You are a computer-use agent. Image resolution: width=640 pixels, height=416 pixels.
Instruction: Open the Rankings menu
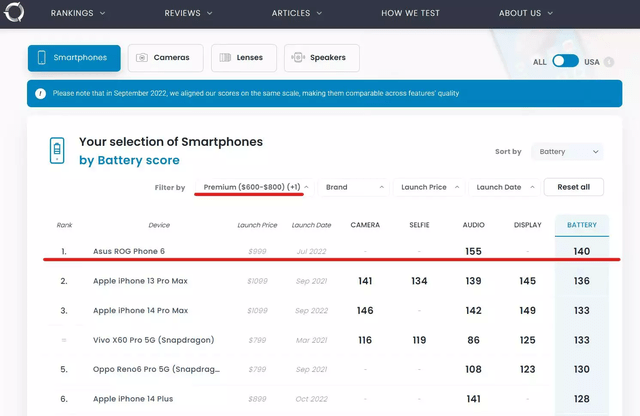tap(78, 13)
